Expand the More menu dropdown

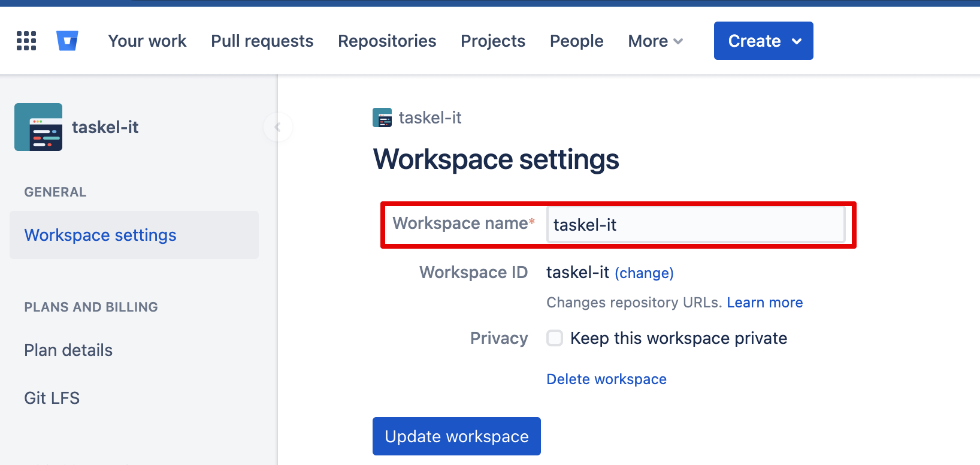click(655, 41)
